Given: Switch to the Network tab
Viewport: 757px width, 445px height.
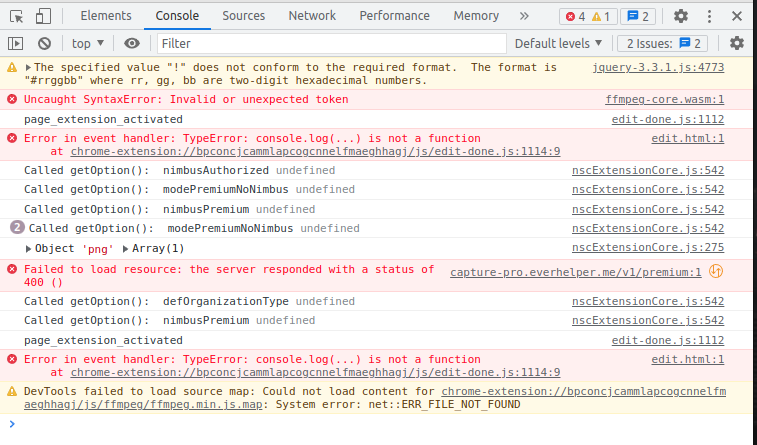Looking at the screenshot, I should pos(312,16).
